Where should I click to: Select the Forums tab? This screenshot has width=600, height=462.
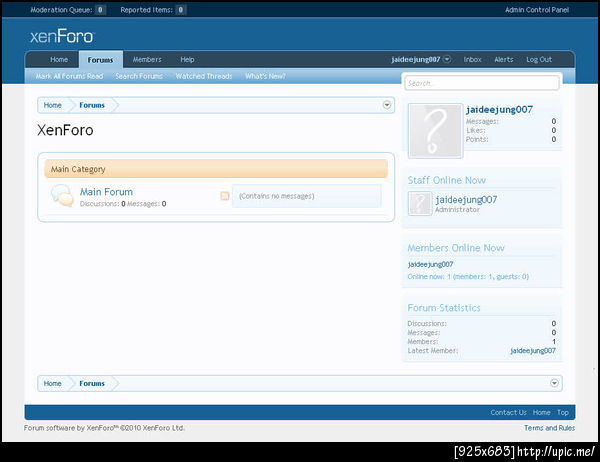(100, 60)
